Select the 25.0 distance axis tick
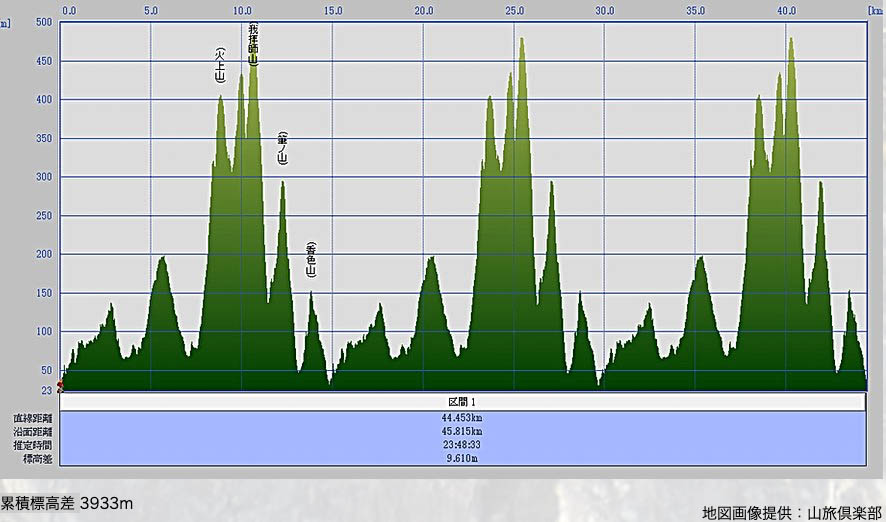This screenshot has height=522, width=886. (514, 11)
